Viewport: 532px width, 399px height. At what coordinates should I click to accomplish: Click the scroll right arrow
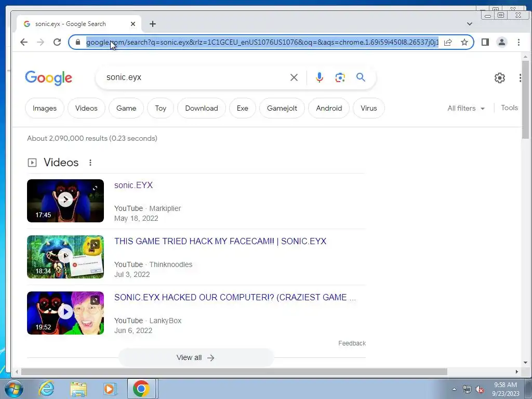[x=517, y=372]
